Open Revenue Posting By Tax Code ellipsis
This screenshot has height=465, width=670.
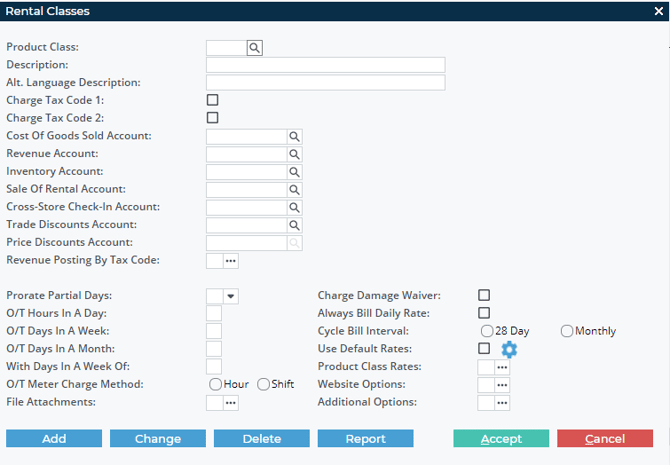pos(231,261)
